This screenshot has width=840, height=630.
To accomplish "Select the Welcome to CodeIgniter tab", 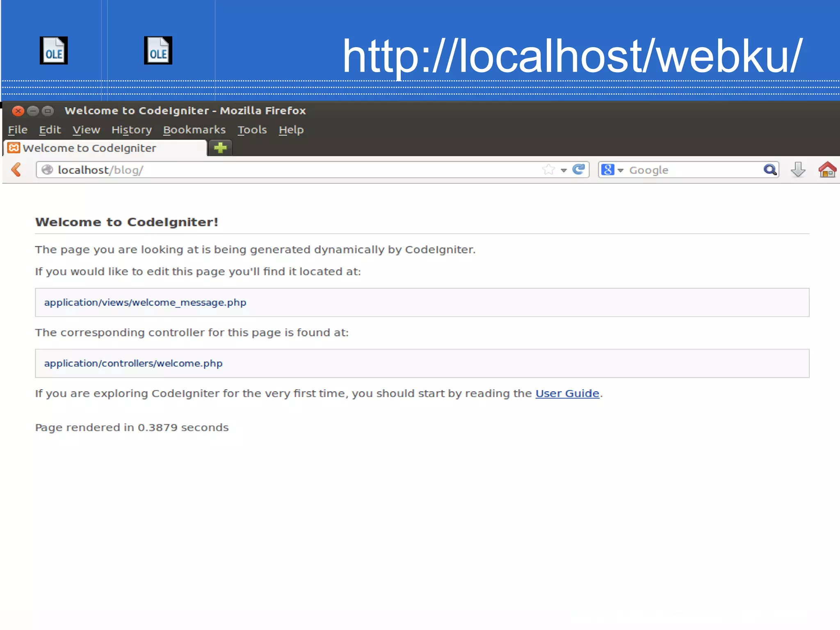I will [105, 148].
